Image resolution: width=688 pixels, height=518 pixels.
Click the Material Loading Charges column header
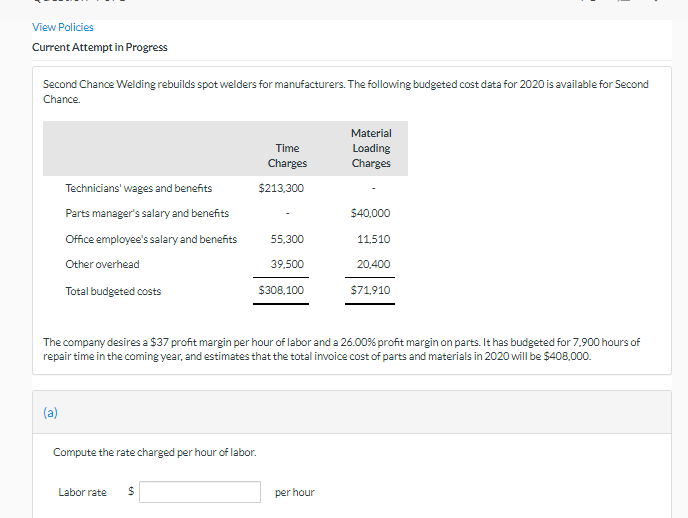[371, 148]
